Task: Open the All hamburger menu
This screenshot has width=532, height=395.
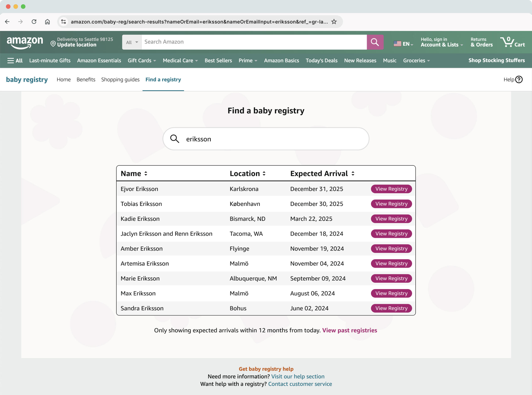Action: pyautogui.click(x=15, y=60)
